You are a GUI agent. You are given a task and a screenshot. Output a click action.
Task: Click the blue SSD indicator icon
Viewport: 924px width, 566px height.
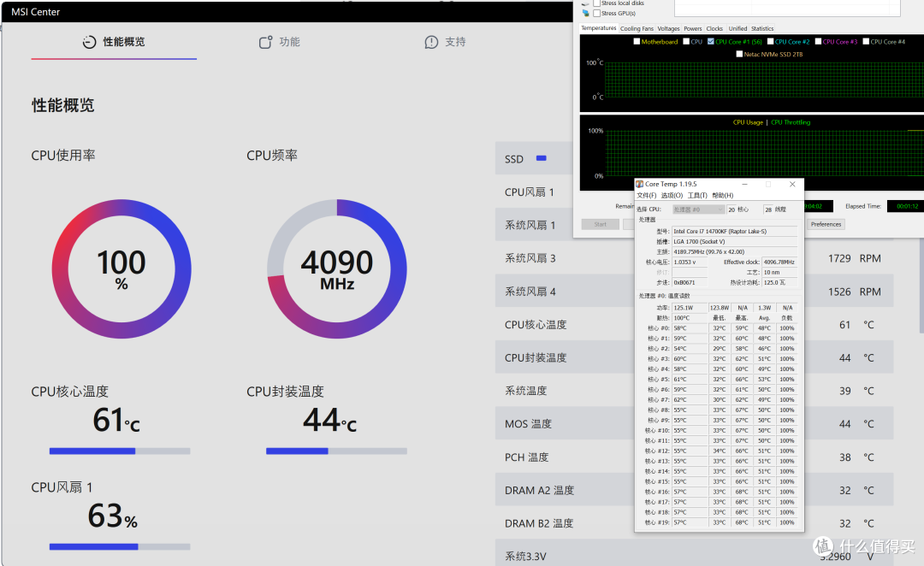click(541, 158)
